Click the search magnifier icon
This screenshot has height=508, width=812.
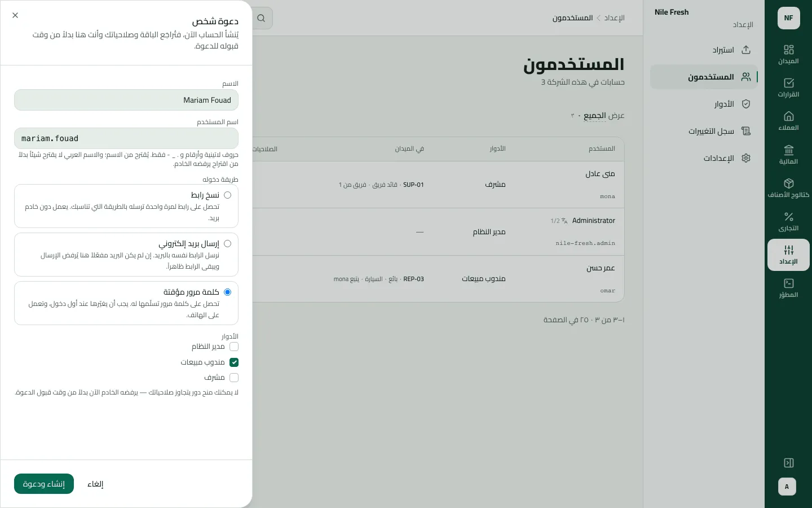tap(261, 18)
